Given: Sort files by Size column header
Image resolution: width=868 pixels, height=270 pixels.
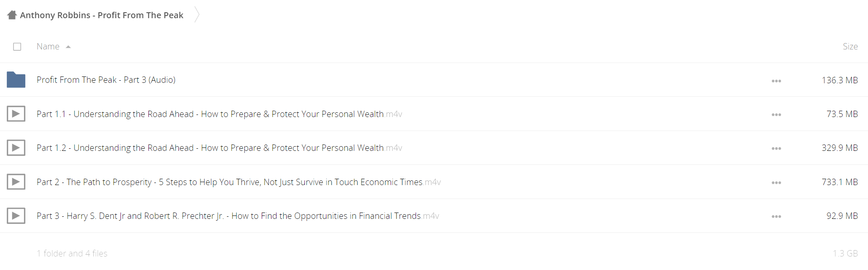Looking at the screenshot, I should tap(850, 46).
